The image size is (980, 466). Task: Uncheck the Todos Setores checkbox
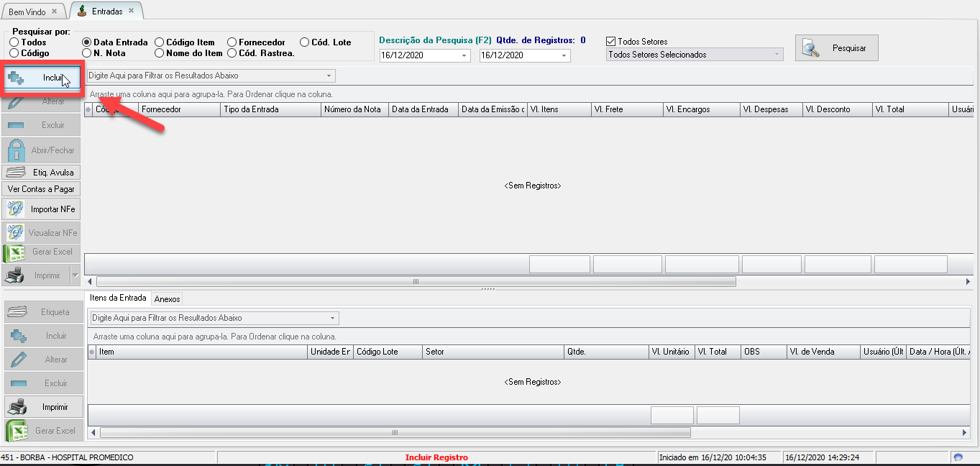(x=611, y=42)
